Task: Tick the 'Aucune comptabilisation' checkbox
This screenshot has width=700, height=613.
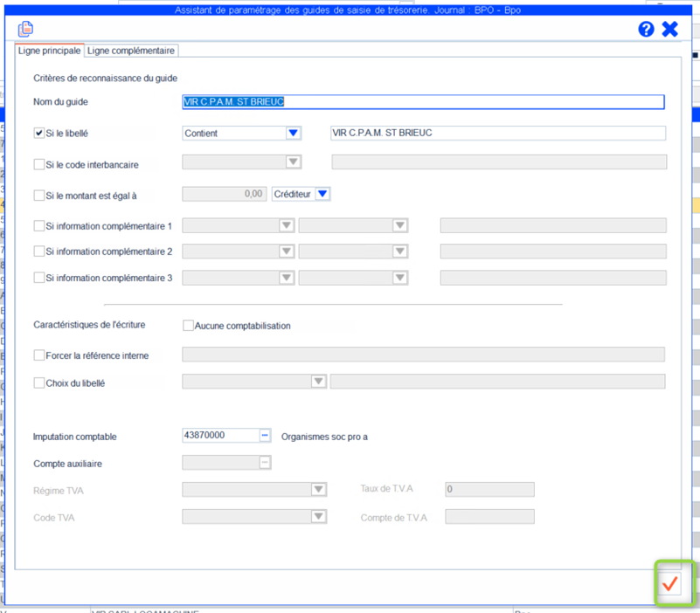Action: click(188, 326)
